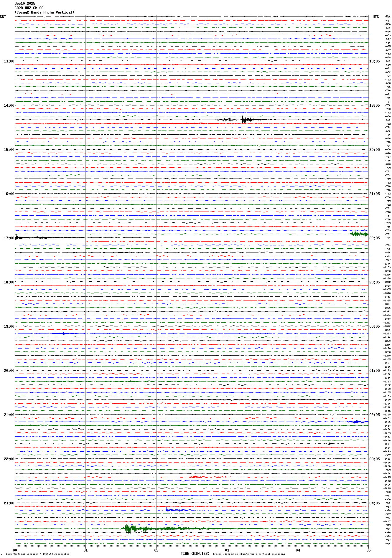Click the black noisy trace starting at 17:00
The height and width of the screenshot is (558, 392).
44,237
